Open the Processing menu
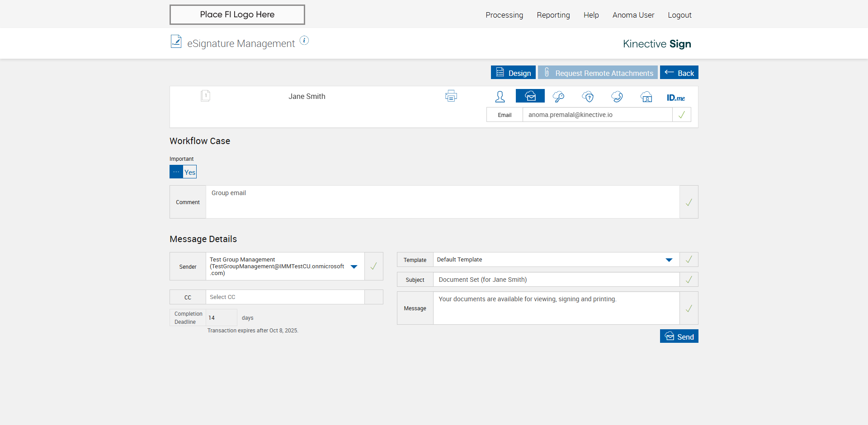This screenshot has width=868, height=425. (x=504, y=15)
